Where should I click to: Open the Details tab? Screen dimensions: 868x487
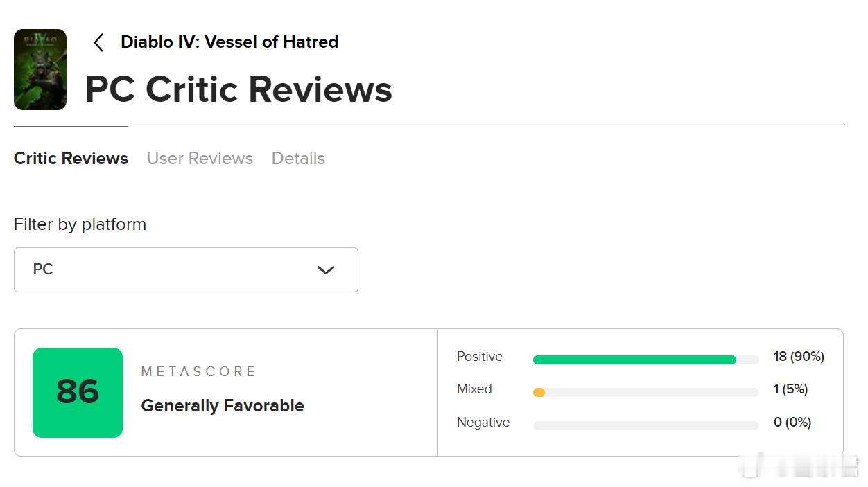[x=298, y=158]
